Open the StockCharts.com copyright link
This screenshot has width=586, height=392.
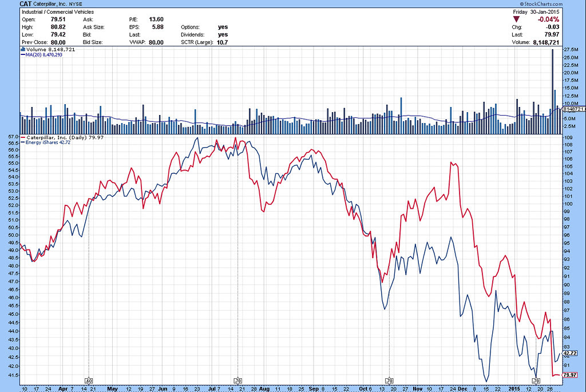pyautogui.click(x=541, y=4)
